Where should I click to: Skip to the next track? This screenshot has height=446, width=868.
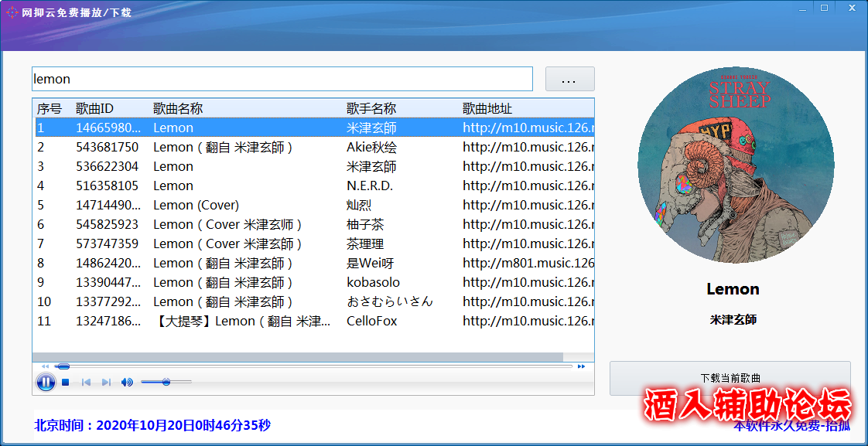[106, 382]
